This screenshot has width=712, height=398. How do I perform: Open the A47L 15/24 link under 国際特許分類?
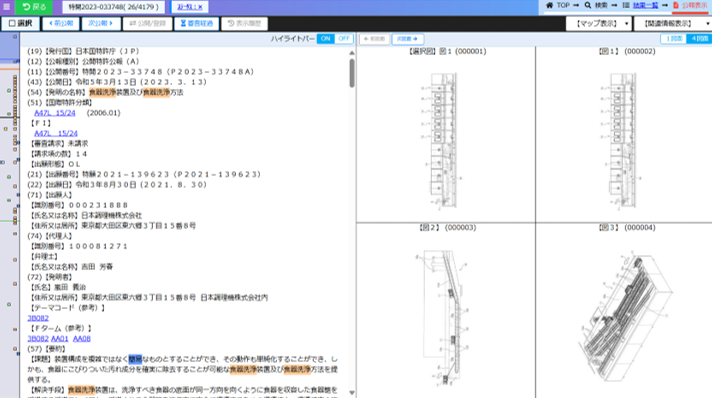coord(55,113)
